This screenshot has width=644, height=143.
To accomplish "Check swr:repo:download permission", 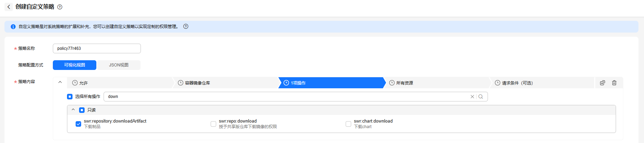I will click(213, 124).
